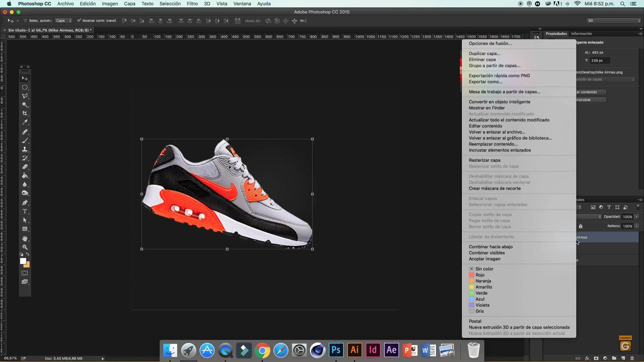Open the Propiedades panel flyout menu
This screenshot has height=362, width=644.
click(x=640, y=34)
